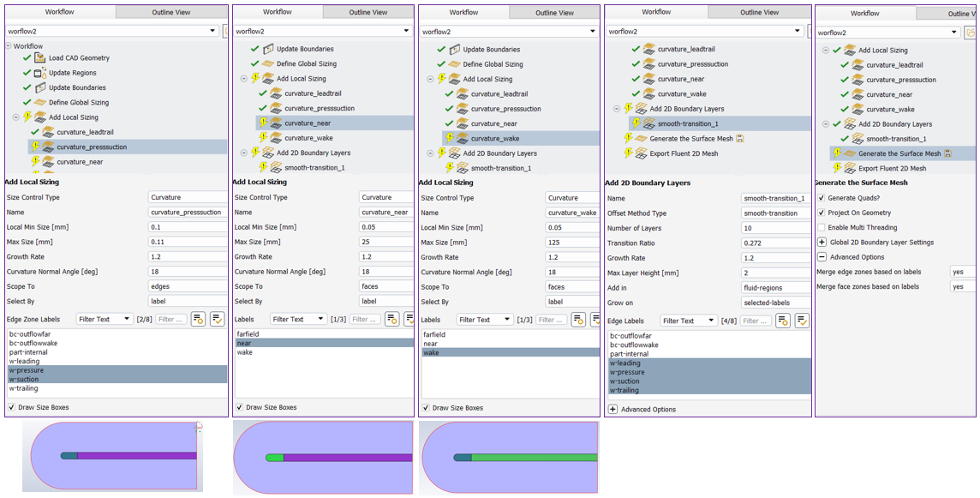Click curvature_near sizing icon in second panel
Viewport: 980px width, 498px height.
coord(276,123)
